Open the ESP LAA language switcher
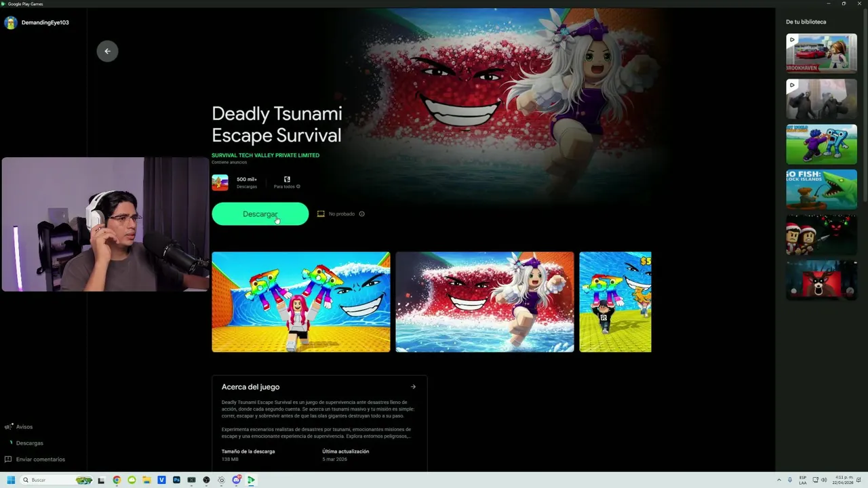 coord(803,480)
